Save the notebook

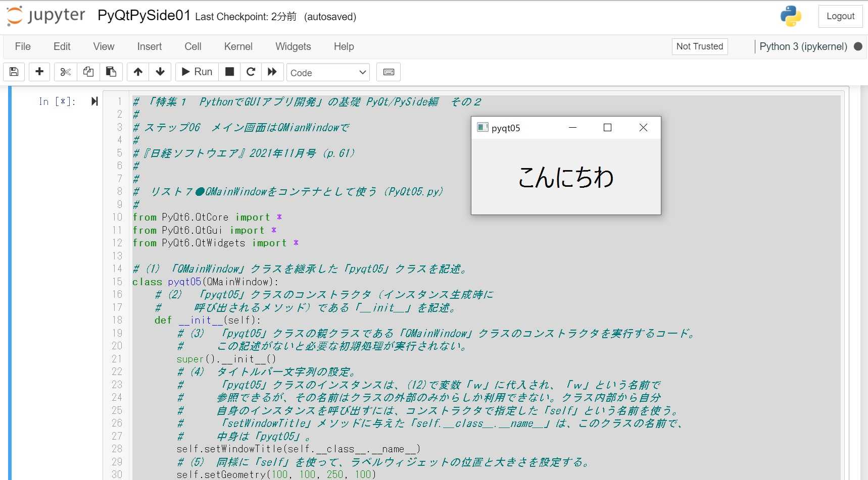(14, 72)
